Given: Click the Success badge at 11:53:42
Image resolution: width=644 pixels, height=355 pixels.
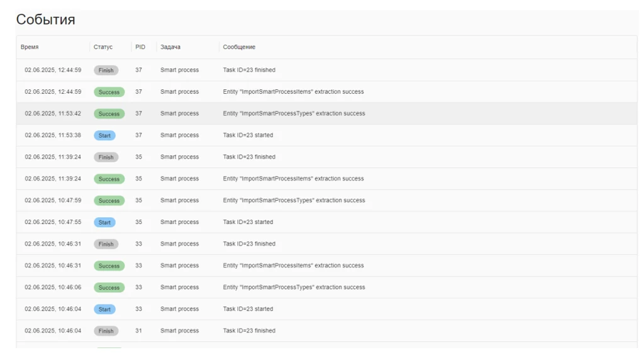Looking at the screenshot, I should coord(109,114).
